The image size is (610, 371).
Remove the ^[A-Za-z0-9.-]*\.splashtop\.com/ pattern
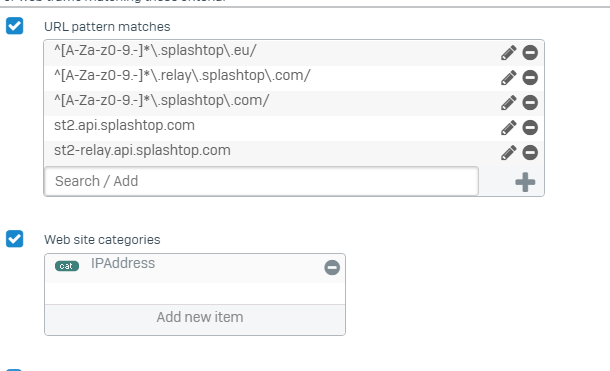(x=530, y=103)
